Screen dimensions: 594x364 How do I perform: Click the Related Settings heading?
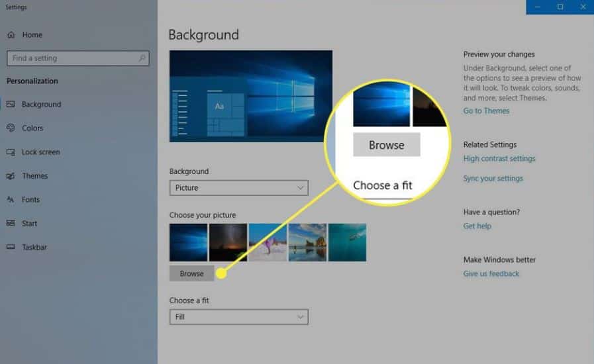tap(490, 145)
